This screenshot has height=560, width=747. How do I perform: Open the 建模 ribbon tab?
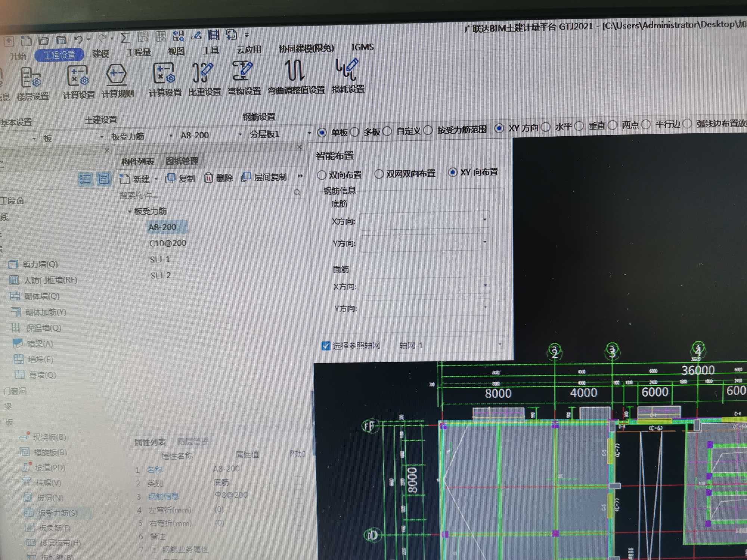click(x=101, y=53)
